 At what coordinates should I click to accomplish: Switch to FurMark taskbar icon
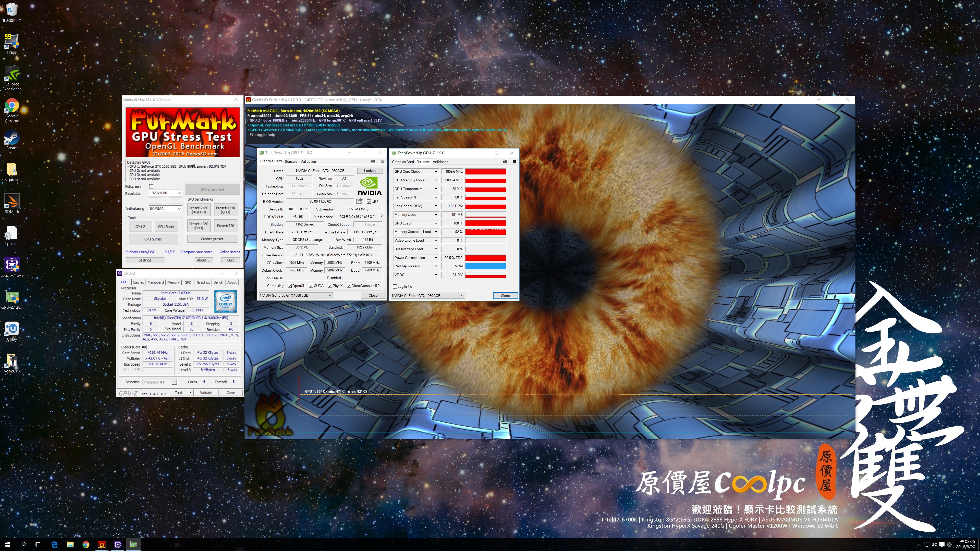pos(102,545)
